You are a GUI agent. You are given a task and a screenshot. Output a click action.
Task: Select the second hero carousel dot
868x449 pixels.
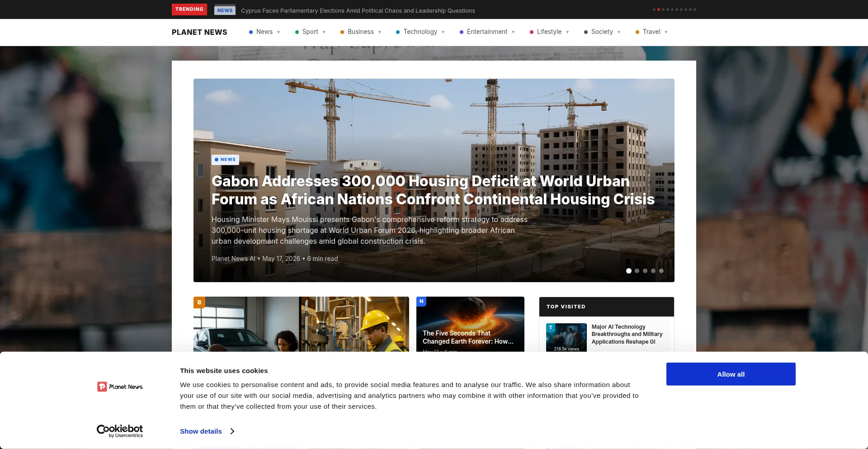[x=637, y=271]
